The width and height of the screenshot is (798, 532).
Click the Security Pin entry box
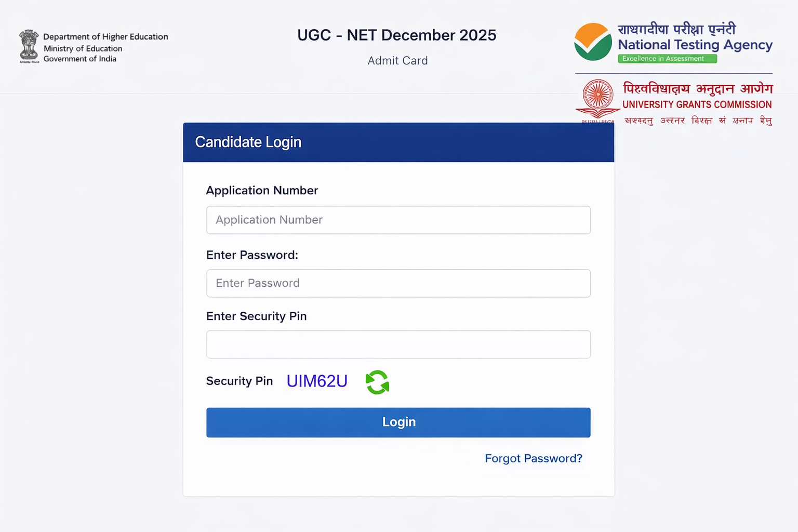(x=398, y=344)
